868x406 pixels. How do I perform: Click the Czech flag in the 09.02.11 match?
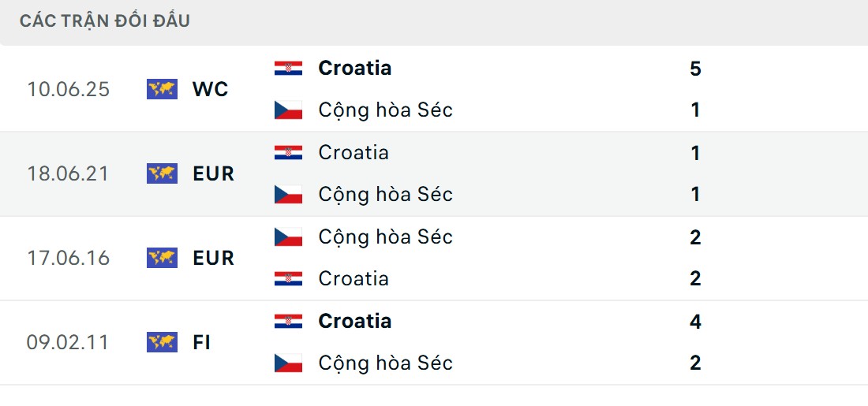289,363
